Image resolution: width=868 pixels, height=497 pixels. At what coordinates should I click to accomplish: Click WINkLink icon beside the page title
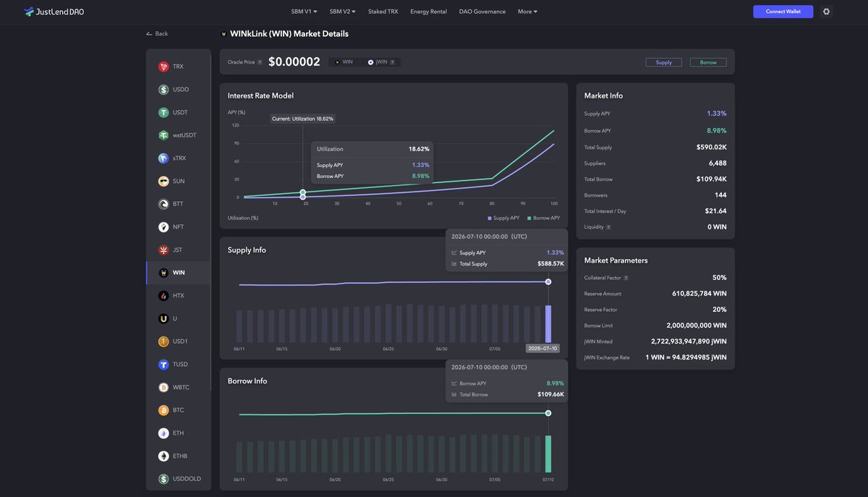(224, 34)
